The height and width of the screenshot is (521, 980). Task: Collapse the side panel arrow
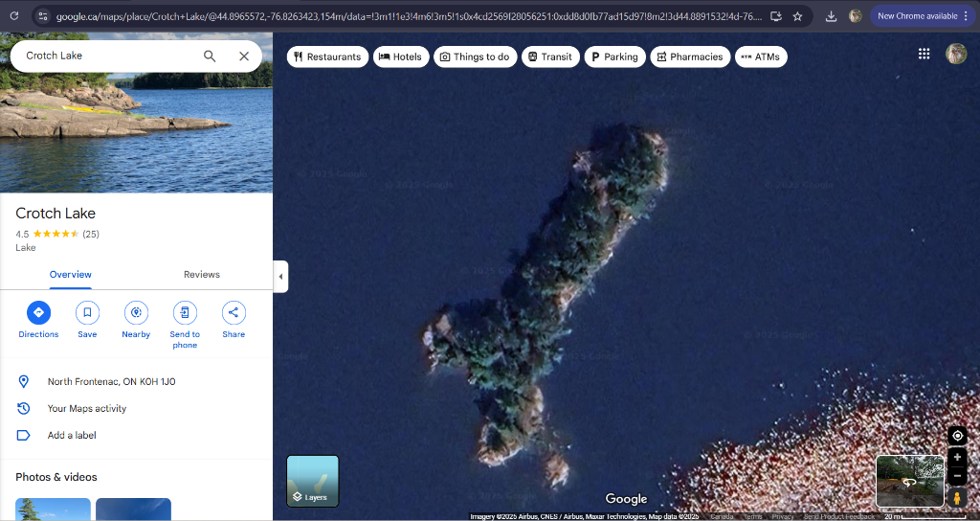[280, 277]
